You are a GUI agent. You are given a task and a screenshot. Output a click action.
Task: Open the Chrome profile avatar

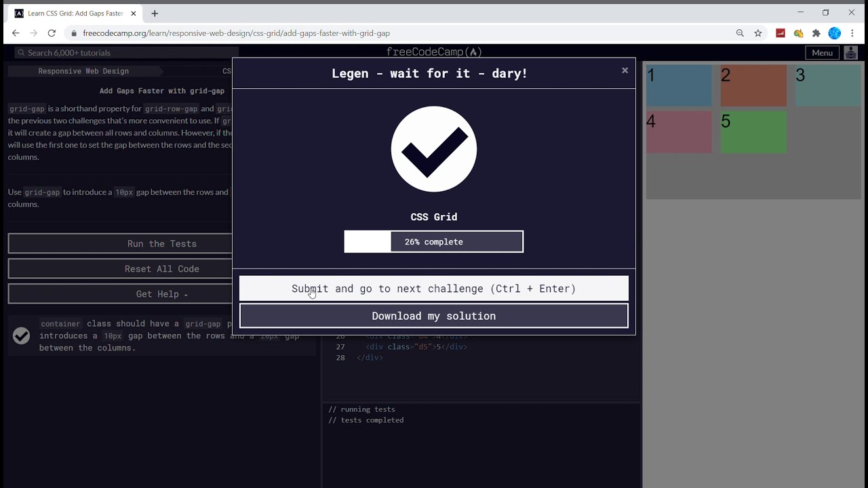click(835, 33)
